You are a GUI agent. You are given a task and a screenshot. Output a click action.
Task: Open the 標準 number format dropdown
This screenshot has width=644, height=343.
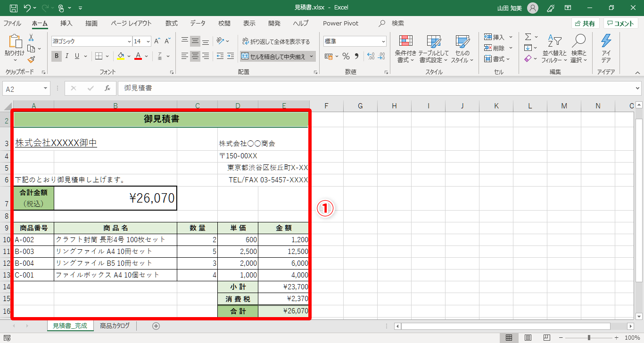click(383, 41)
